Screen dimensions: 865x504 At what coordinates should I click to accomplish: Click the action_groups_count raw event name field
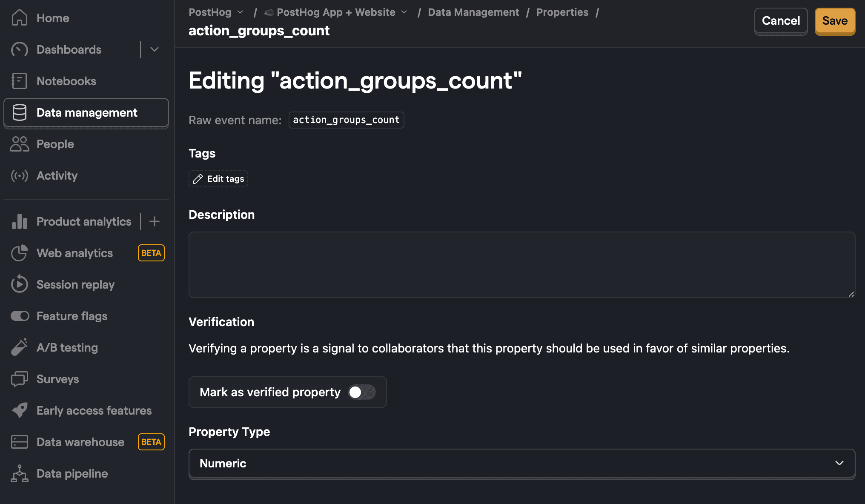[346, 120]
